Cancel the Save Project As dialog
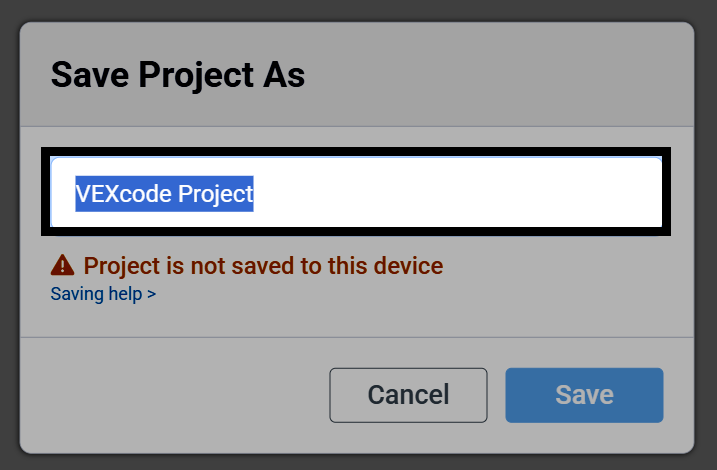 pyautogui.click(x=408, y=395)
